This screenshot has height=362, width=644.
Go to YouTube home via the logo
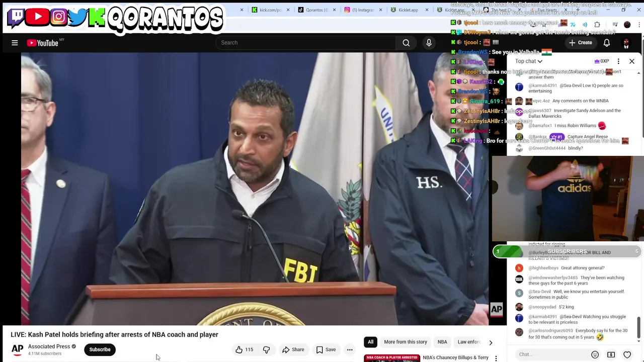(x=43, y=43)
